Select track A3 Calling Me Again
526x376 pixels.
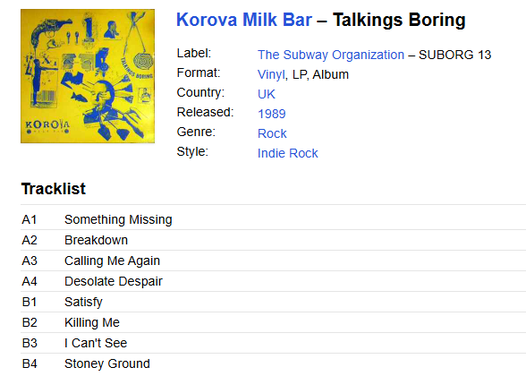(x=273, y=261)
